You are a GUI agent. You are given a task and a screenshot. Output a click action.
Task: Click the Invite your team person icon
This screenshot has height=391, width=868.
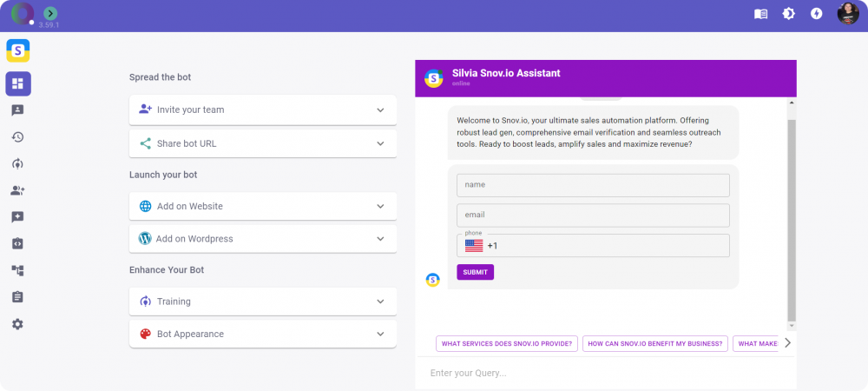[x=146, y=109]
